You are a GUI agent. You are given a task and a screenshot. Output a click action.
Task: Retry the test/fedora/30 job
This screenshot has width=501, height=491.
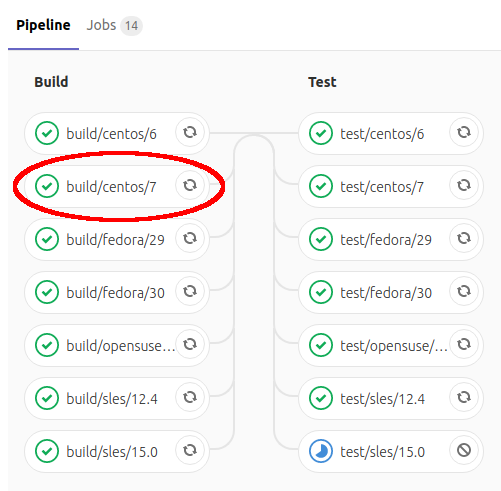(x=464, y=292)
